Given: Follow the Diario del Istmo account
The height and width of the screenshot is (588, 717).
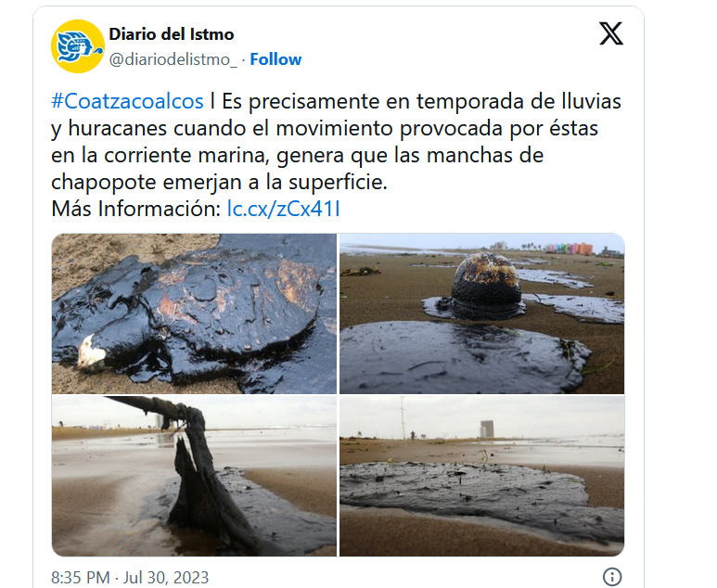Looking at the screenshot, I should pyautogui.click(x=275, y=59).
